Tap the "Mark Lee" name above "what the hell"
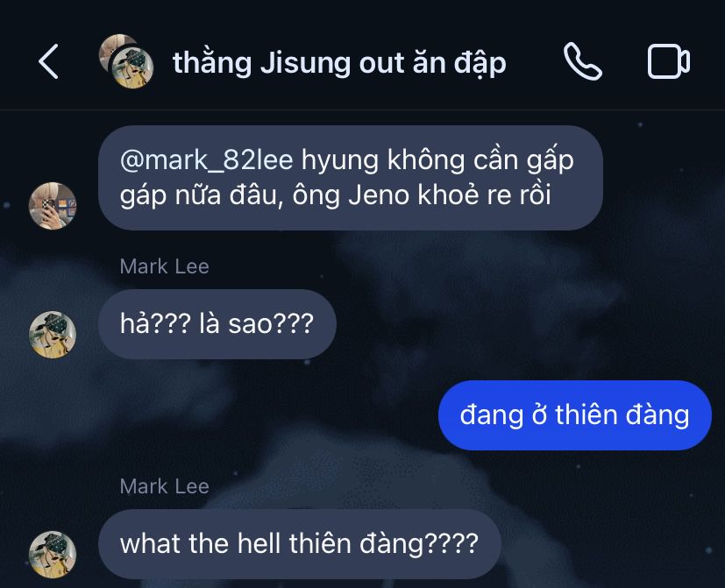The width and height of the screenshot is (725, 588). pyautogui.click(x=165, y=486)
